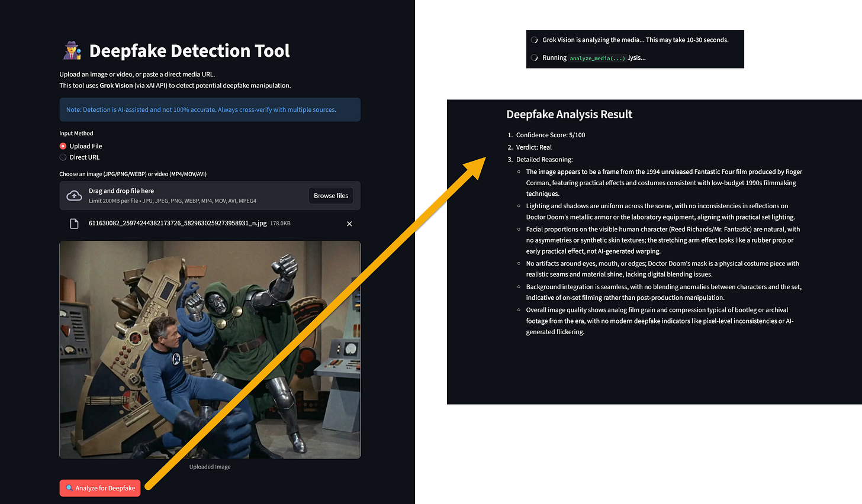Viewport: 862px width, 504px height.
Task: Click the magnifier icon on Analyze button
Action: point(69,488)
